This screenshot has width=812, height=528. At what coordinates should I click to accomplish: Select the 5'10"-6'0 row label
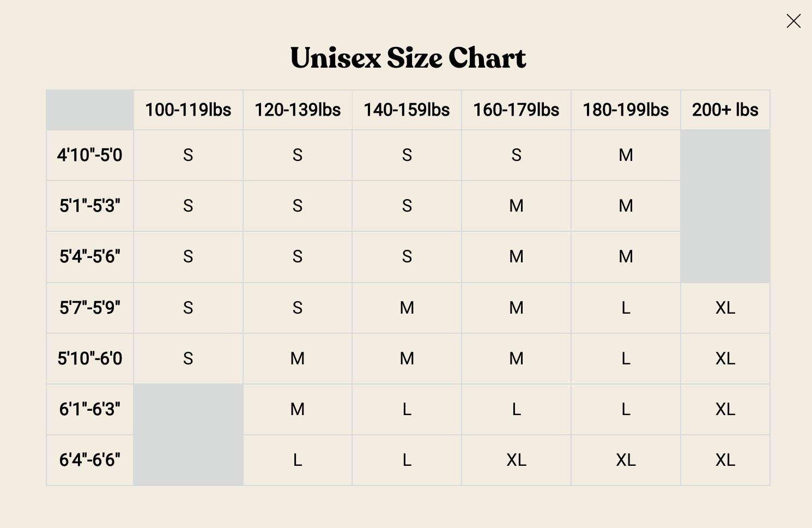point(90,359)
